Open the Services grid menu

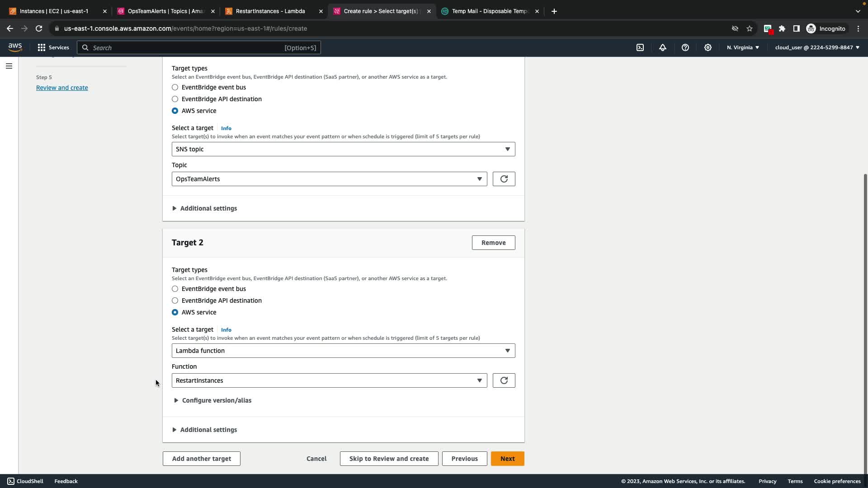click(x=53, y=47)
